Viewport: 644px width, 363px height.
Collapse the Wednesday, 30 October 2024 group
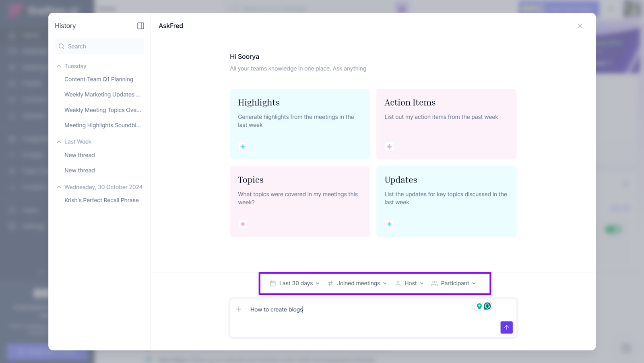click(x=59, y=187)
